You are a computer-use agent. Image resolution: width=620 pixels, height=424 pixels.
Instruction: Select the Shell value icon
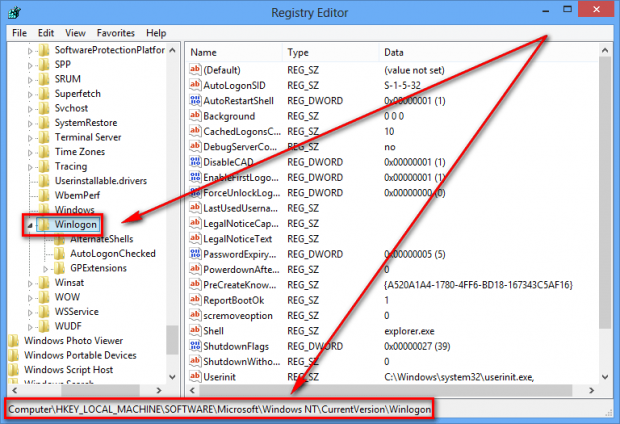195,330
